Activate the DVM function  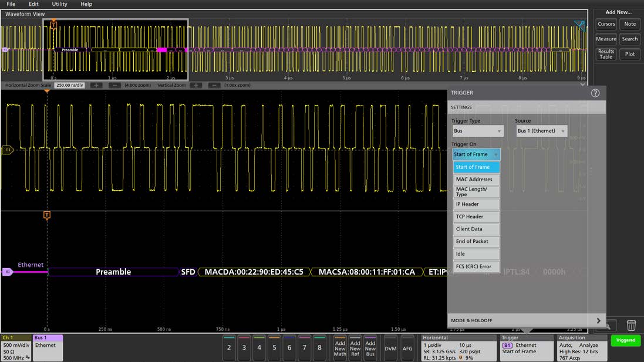tap(390, 347)
